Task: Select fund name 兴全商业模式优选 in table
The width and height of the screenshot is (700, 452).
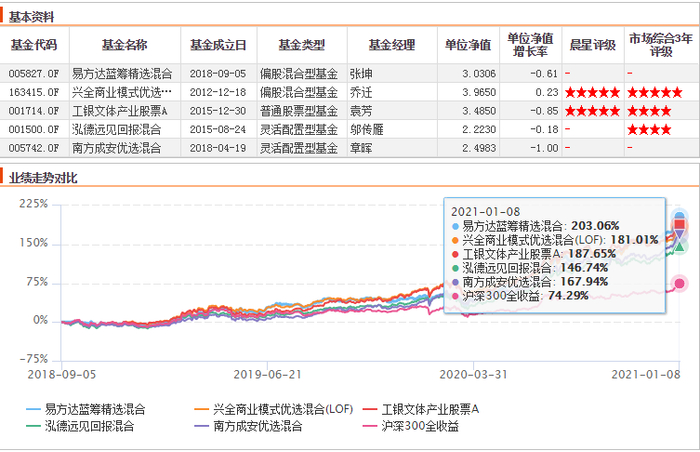Action: point(122,92)
